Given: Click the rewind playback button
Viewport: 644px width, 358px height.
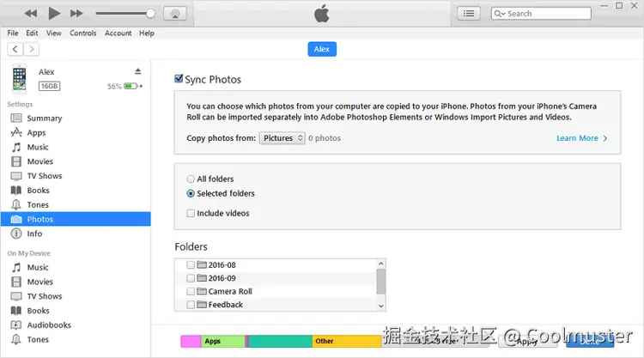Looking at the screenshot, I should tap(30, 14).
